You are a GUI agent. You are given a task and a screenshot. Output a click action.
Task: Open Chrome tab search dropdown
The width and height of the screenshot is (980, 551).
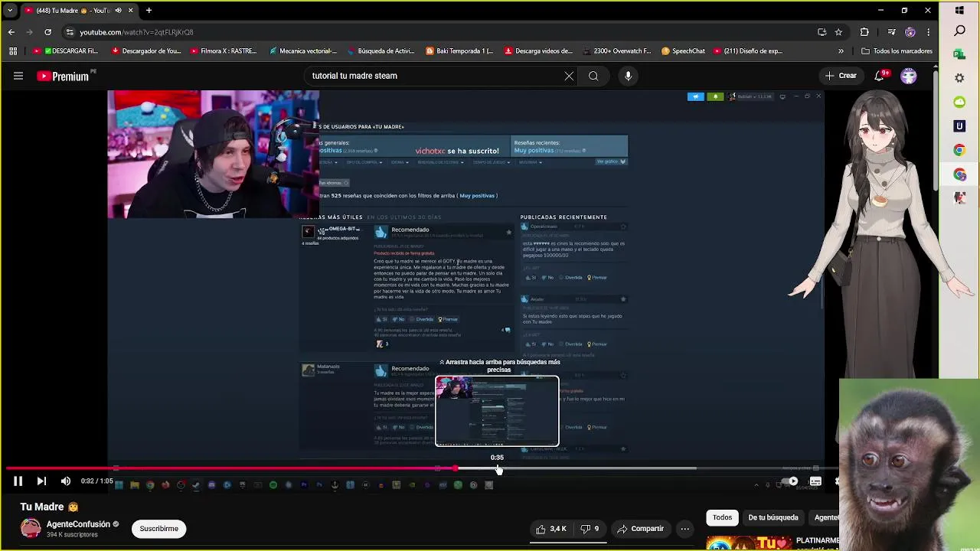[x=10, y=11]
